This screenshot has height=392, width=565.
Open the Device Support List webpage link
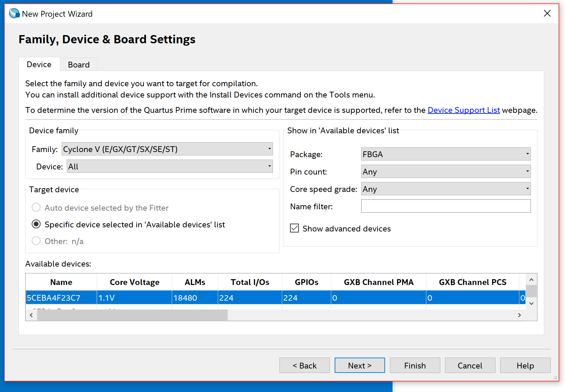(463, 110)
